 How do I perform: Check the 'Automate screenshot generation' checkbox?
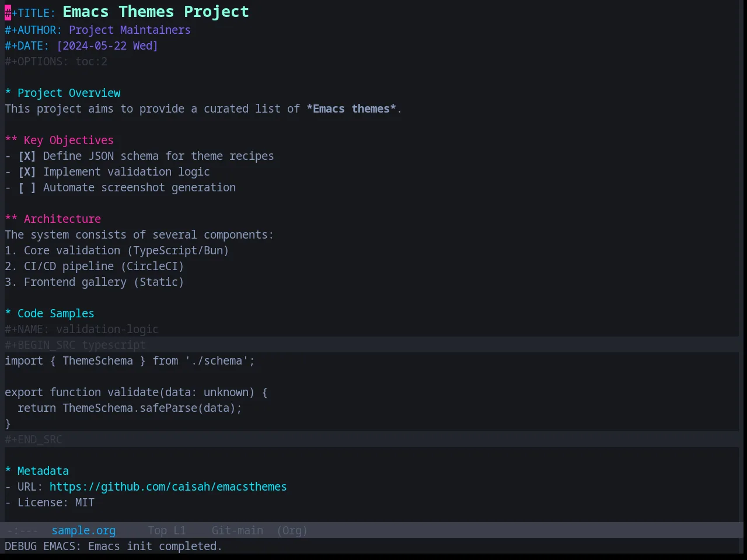27,187
